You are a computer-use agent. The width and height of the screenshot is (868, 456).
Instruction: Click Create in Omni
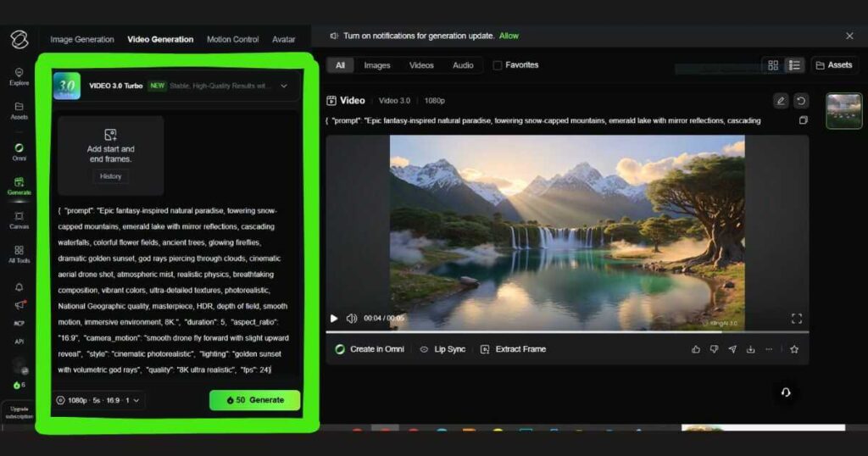[x=370, y=349]
